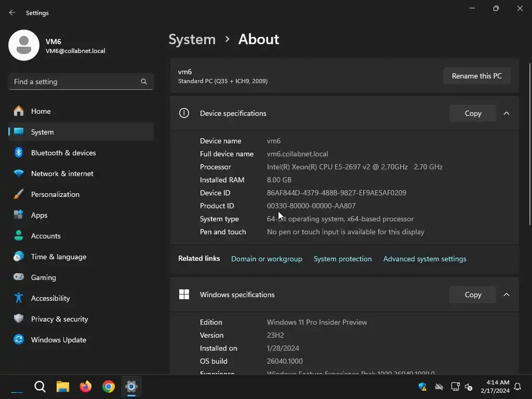Open Windows Security tray icon

click(422, 387)
